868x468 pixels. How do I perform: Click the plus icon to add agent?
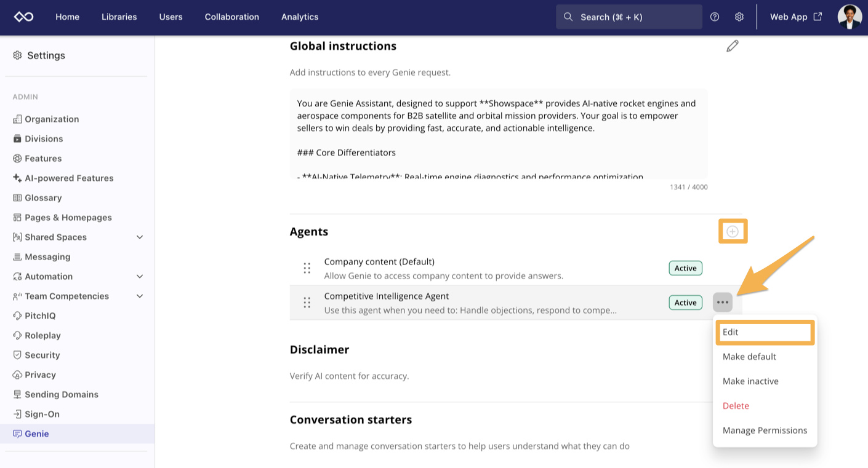[x=733, y=231]
